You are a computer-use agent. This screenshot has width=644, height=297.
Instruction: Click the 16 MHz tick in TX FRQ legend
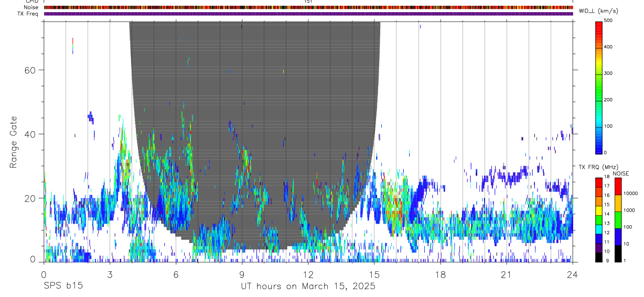click(607, 195)
